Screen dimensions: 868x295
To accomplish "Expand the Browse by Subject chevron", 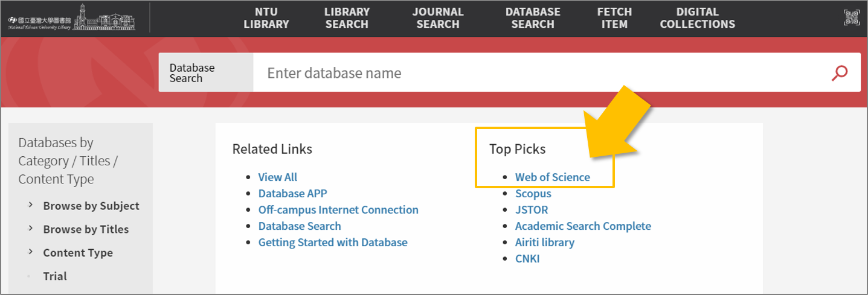I will point(30,206).
